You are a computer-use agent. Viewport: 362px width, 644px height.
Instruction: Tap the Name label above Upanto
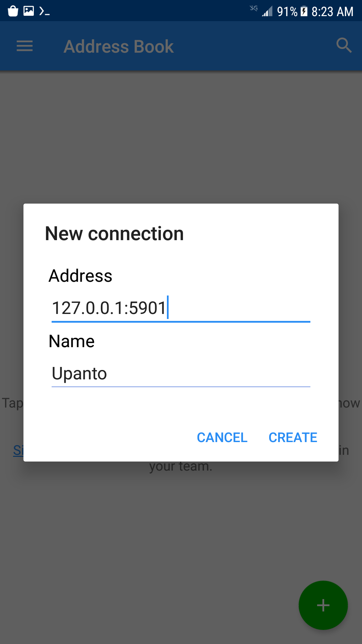[x=72, y=341]
